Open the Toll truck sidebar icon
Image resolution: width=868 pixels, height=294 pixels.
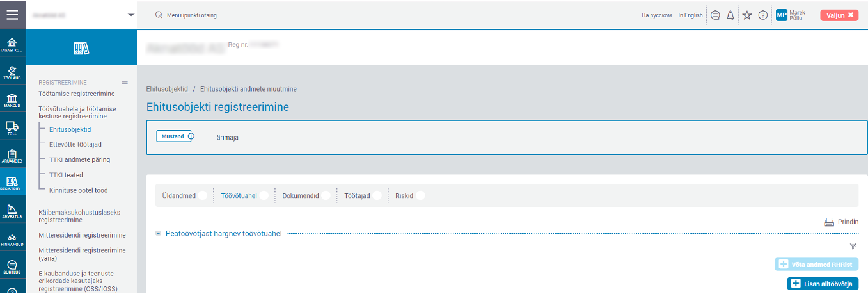(12, 129)
